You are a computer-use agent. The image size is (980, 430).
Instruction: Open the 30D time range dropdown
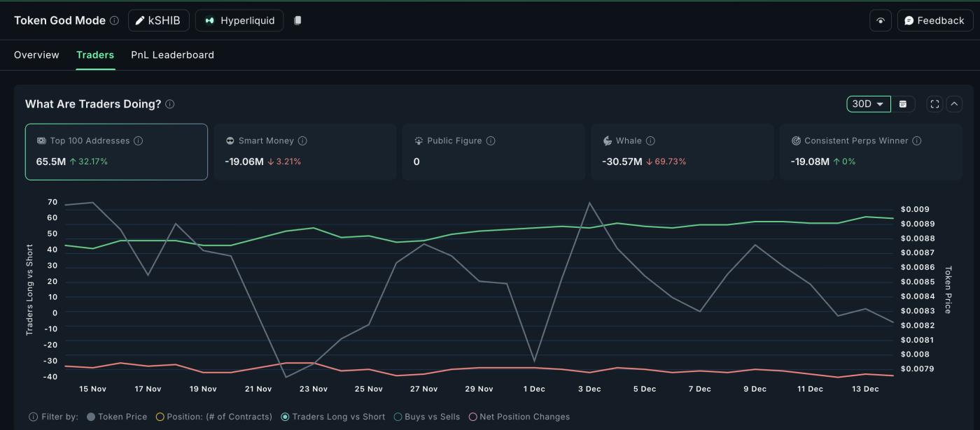coord(868,104)
